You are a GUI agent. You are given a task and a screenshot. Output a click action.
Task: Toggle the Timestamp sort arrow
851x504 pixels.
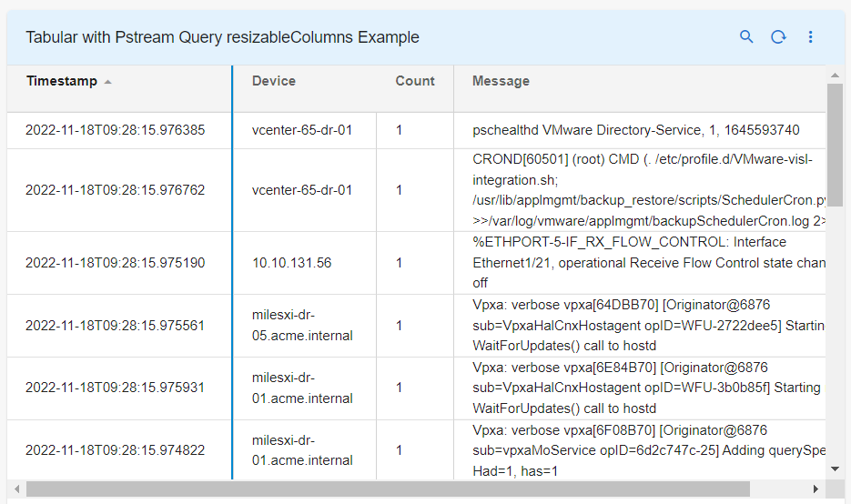107,82
